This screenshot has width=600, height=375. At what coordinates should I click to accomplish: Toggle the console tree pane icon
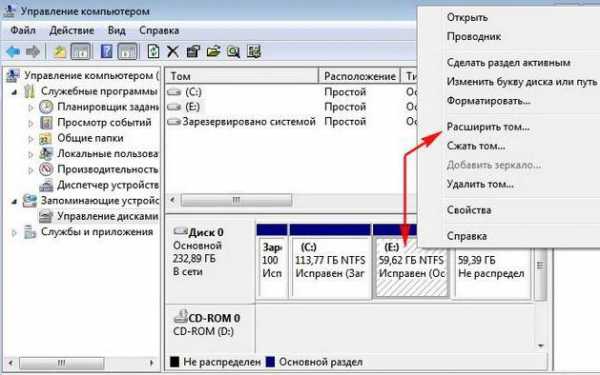pos(80,51)
